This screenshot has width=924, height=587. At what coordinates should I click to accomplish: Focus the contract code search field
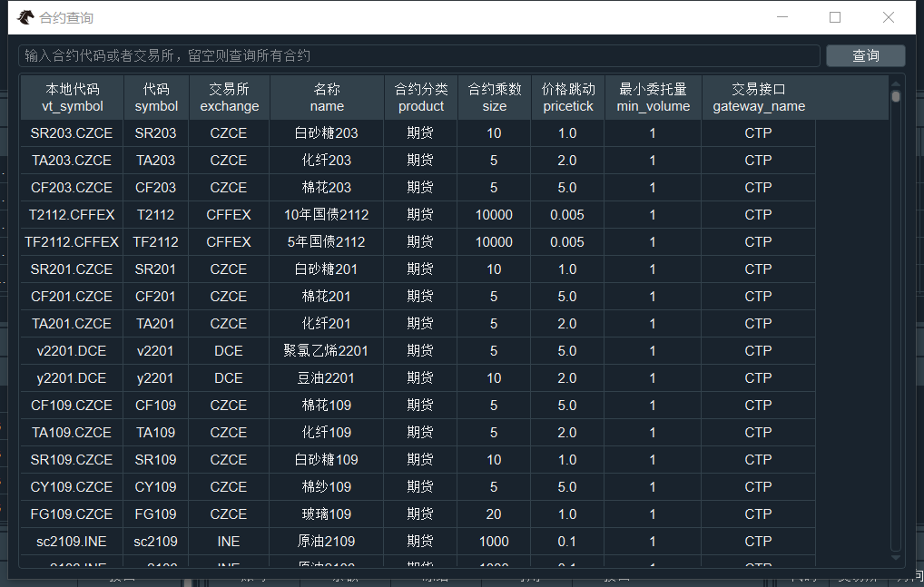[x=418, y=55]
